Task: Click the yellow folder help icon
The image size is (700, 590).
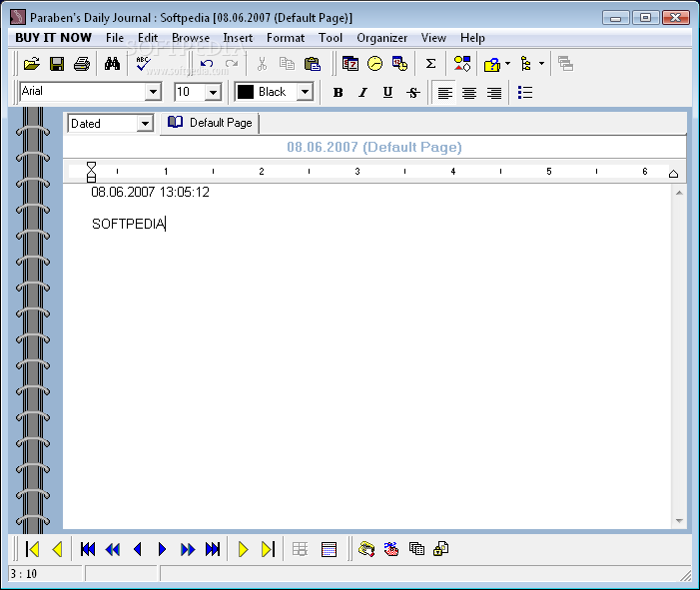Action: click(x=492, y=64)
